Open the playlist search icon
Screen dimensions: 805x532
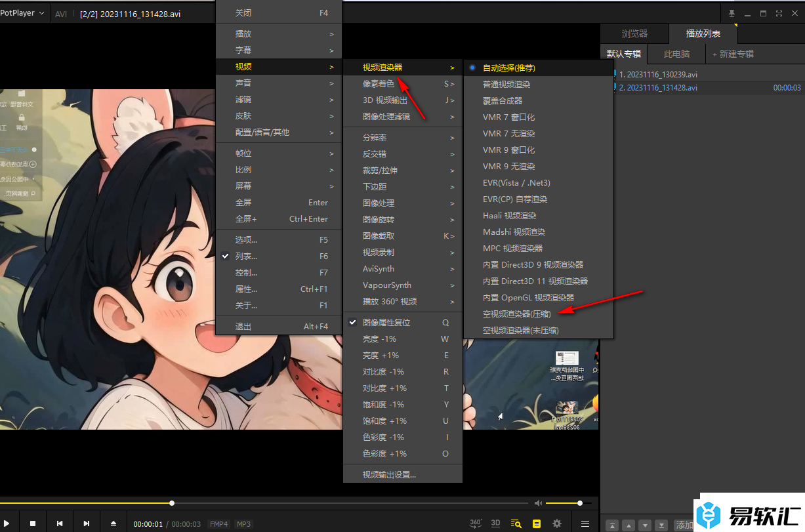point(516,523)
